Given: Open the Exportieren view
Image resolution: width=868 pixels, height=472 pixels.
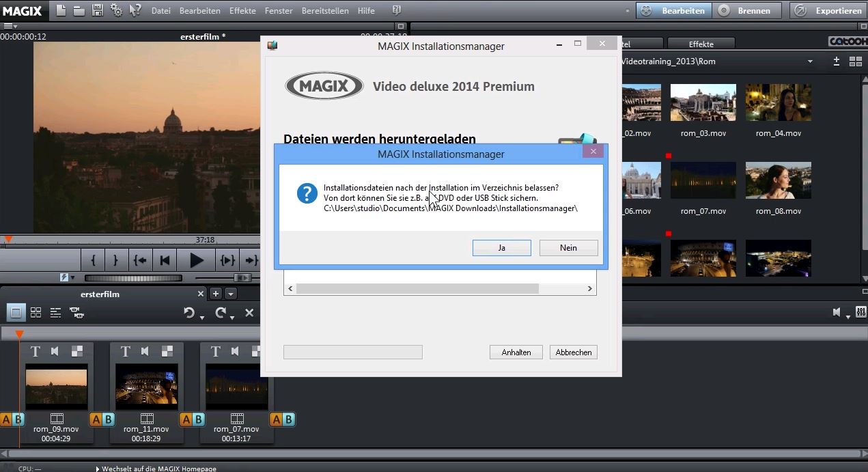Looking at the screenshot, I should pos(828,10).
